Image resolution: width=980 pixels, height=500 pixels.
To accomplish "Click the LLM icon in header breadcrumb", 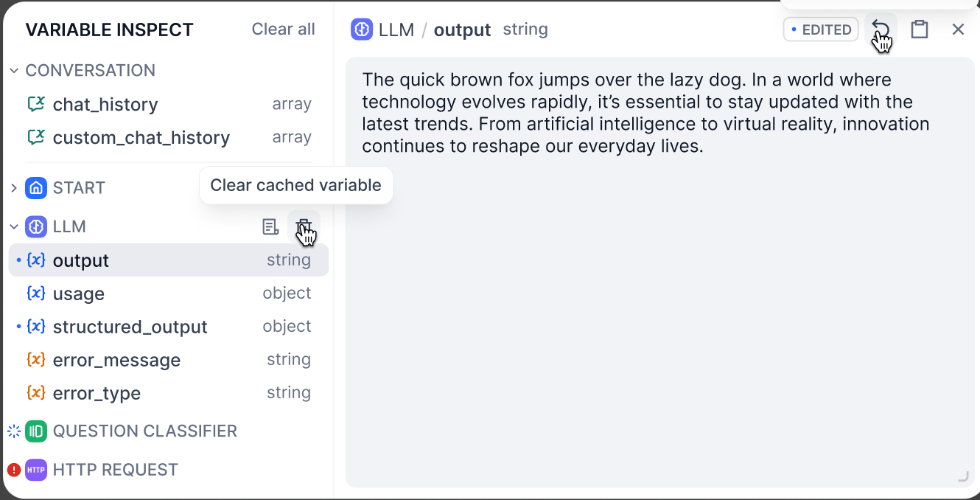I will pyautogui.click(x=362, y=29).
